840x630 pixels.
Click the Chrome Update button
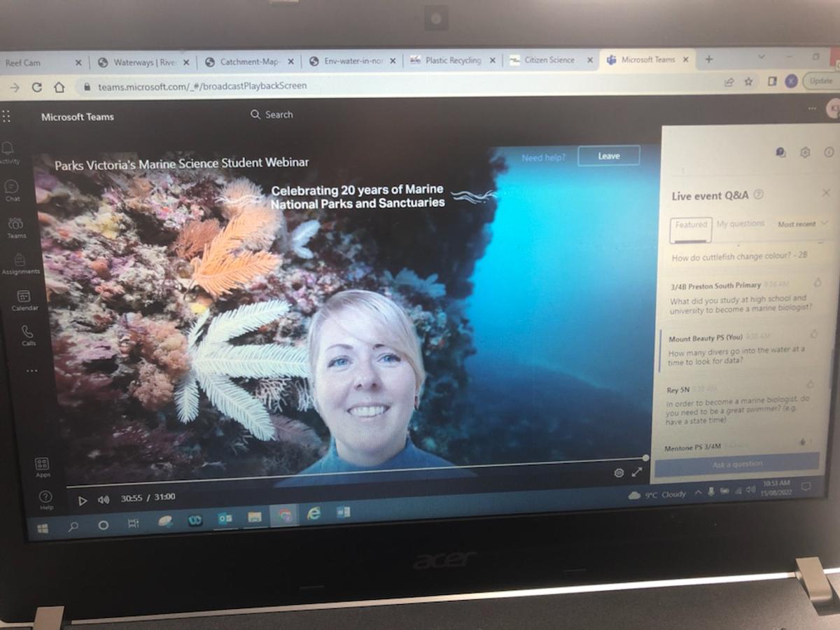pos(820,80)
